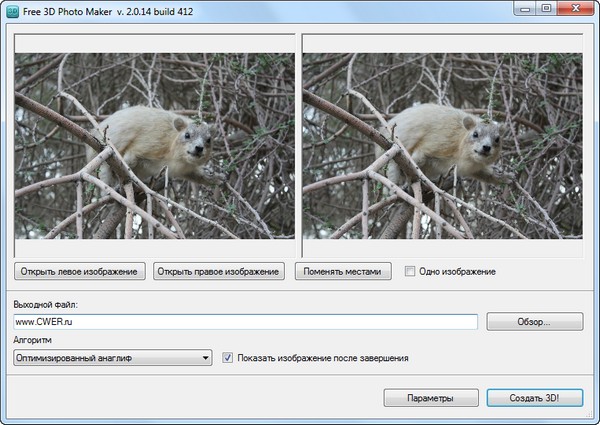The image size is (600, 425).
Task: Uncheck 'Показать изображение после завершения'
Action: [x=228, y=357]
